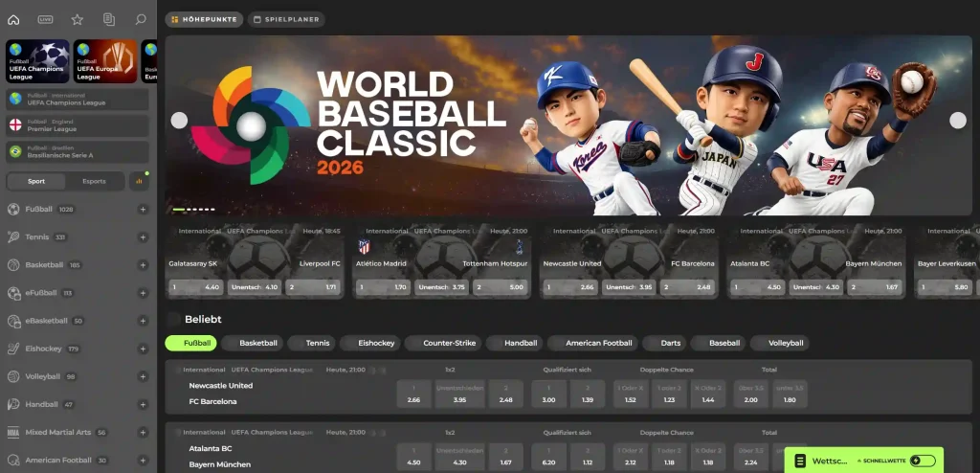
Task: Go to the next banner slide arrow
Action: coord(957,120)
